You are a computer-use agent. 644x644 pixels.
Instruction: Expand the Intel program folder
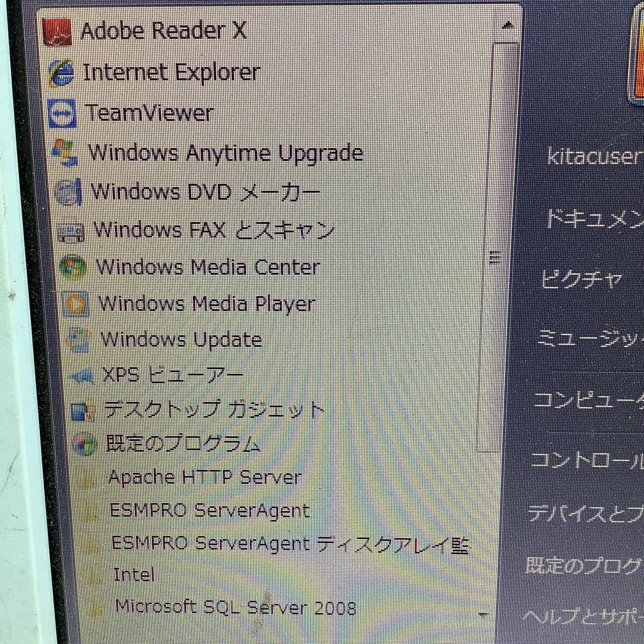pyautogui.click(x=134, y=575)
